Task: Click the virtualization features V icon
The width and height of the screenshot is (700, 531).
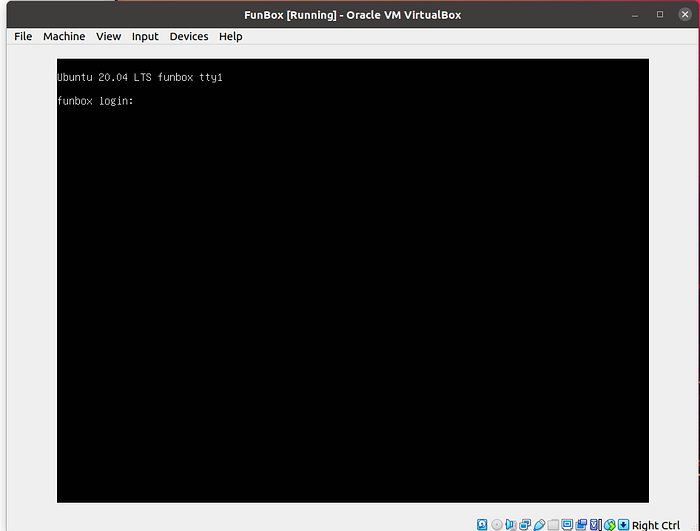Action: coord(595,524)
